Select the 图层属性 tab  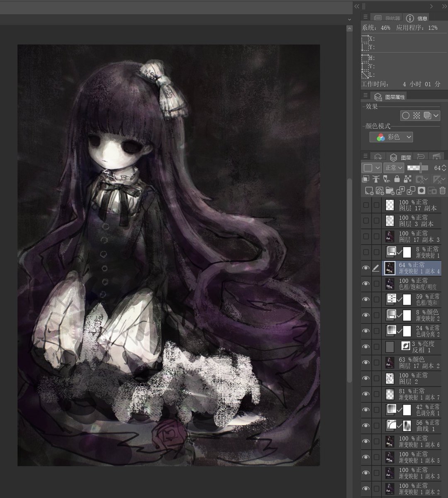389,97
